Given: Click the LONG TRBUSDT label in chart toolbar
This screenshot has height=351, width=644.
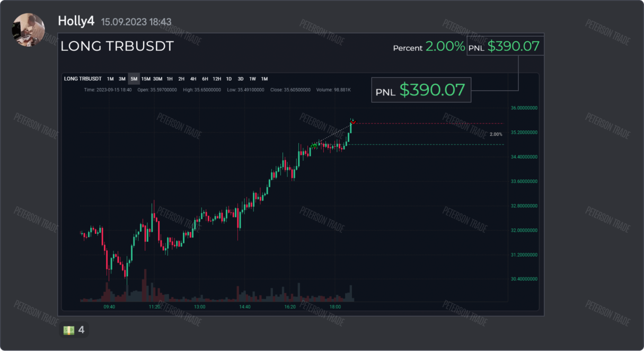Looking at the screenshot, I should point(83,79).
